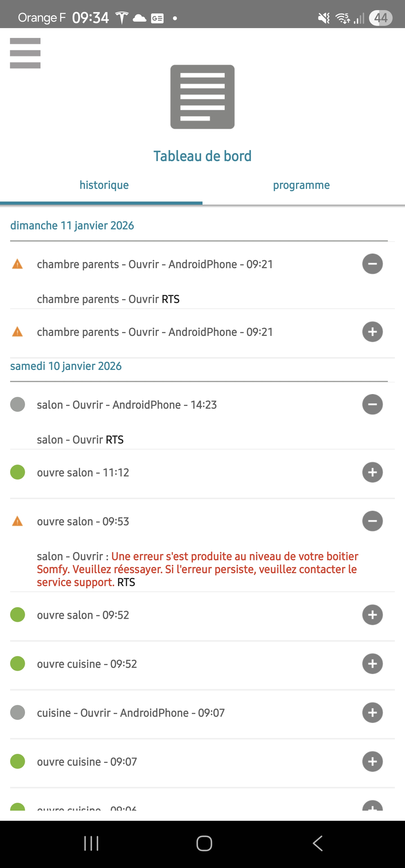Tap the Tableau de bord document icon
Image resolution: width=405 pixels, height=868 pixels.
pyautogui.click(x=202, y=97)
